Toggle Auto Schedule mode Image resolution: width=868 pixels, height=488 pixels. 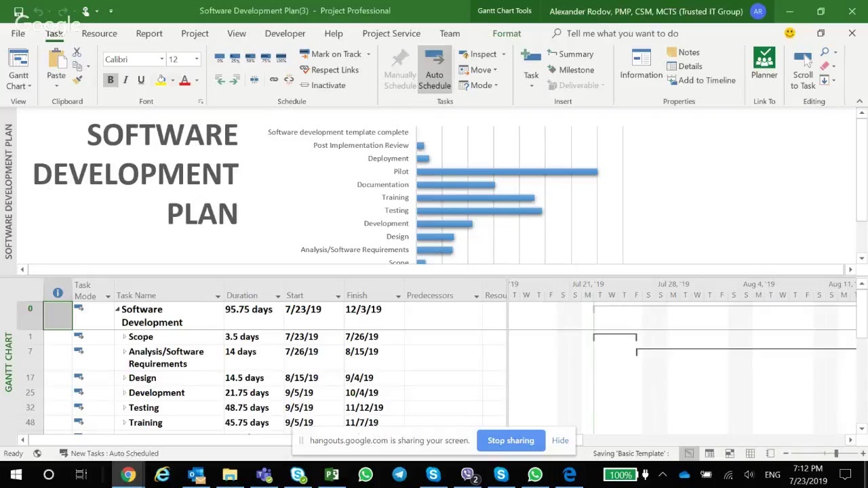[x=434, y=69]
